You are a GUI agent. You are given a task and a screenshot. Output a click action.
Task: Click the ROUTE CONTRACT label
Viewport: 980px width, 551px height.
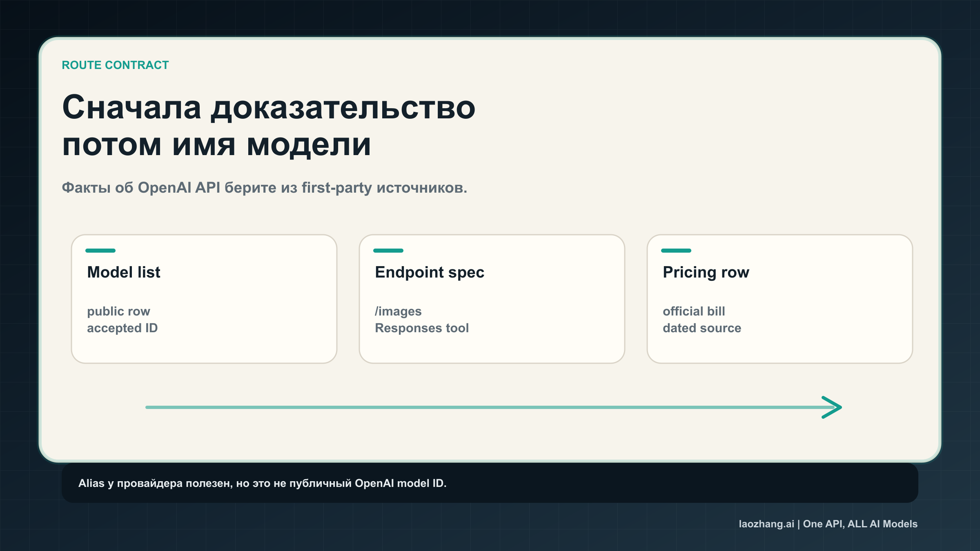(x=115, y=64)
